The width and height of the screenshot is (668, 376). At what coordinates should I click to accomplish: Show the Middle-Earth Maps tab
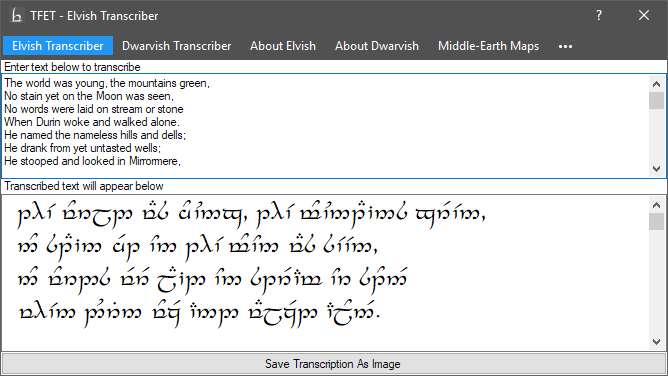[488, 46]
